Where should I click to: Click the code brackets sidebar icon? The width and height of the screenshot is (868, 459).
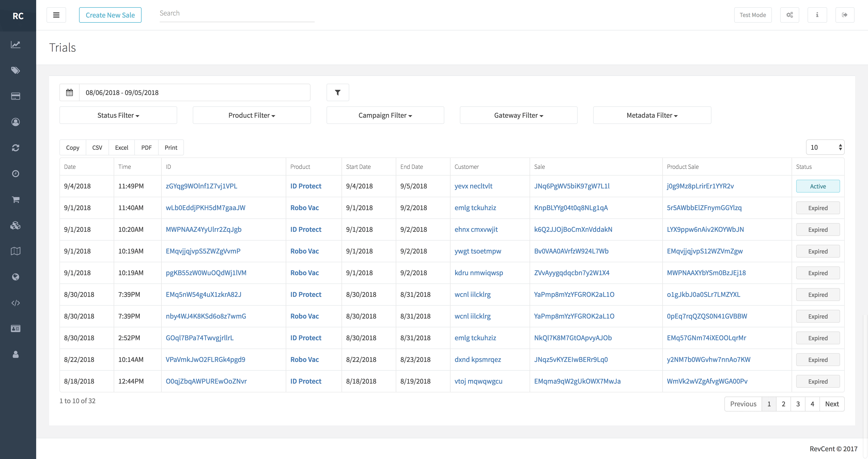pyautogui.click(x=16, y=303)
